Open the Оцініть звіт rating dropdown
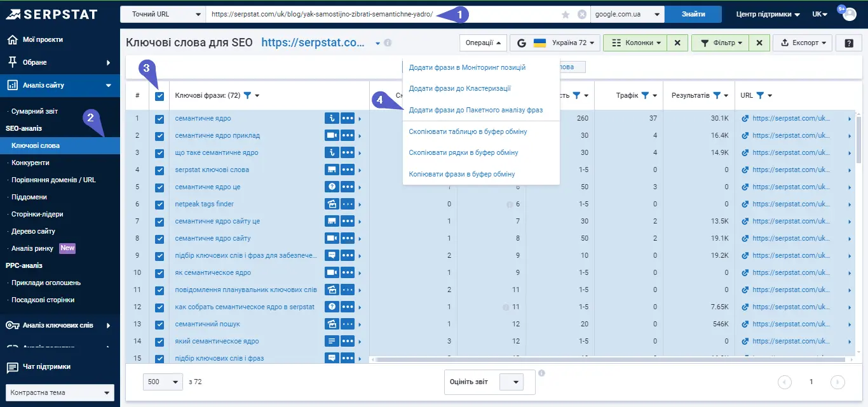Image resolution: width=868 pixels, height=407 pixels. tap(512, 382)
